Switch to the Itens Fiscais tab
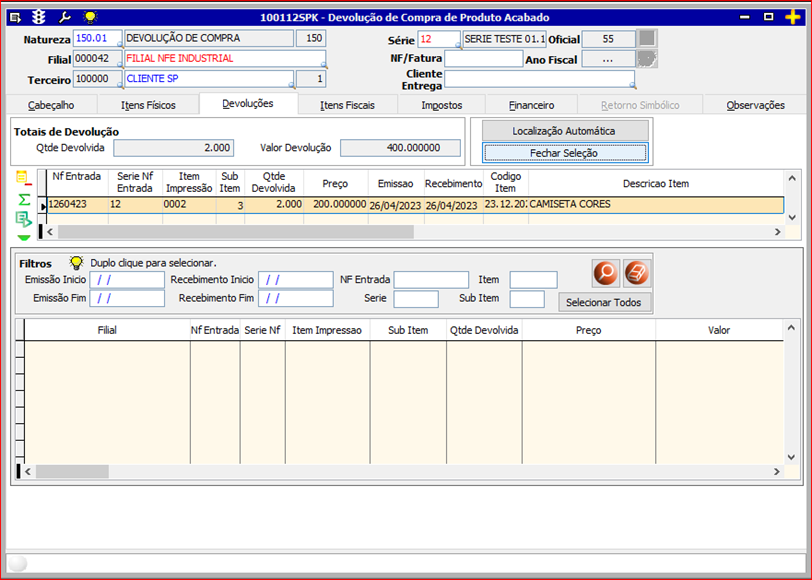812x580 pixels. coord(347,105)
